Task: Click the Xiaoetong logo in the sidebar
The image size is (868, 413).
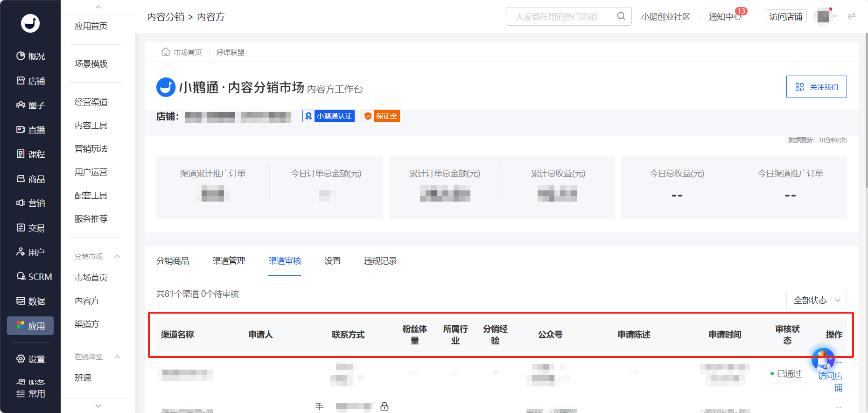Action: [x=30, y=23]
